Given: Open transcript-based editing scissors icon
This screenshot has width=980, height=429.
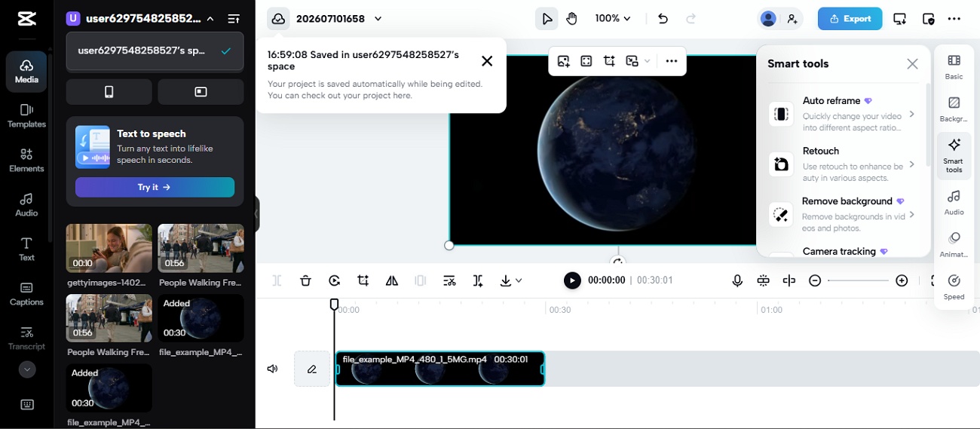Looking at the screenshot, I should (x=449, y=280).
